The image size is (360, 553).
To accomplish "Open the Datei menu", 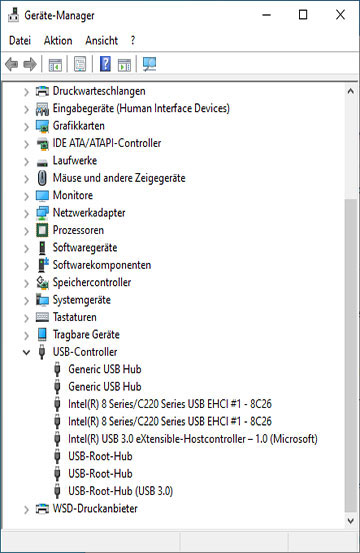I will pyautogui.click(x=20, y=41).
